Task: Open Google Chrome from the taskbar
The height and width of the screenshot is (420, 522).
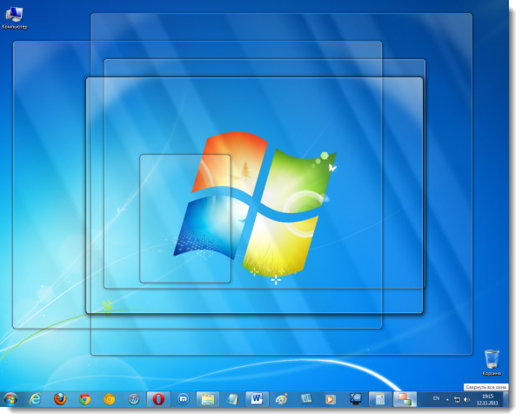Action: [x=84, y=399]
